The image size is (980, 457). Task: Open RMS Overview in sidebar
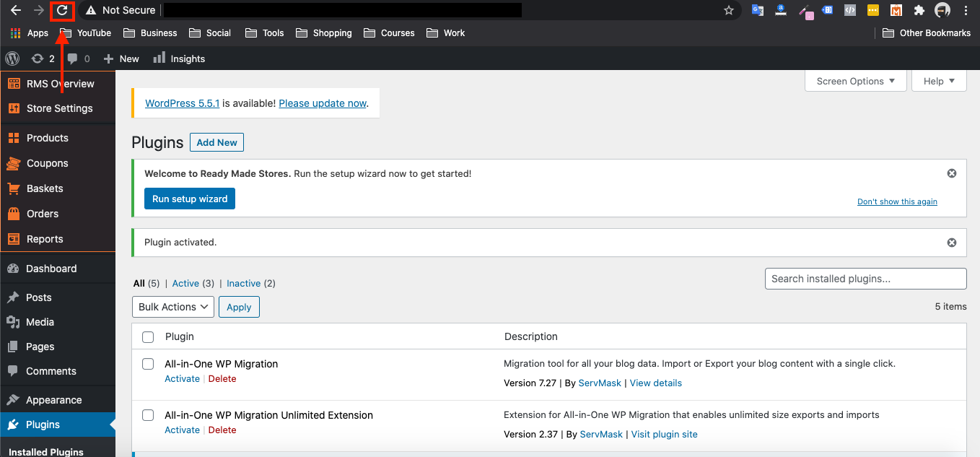pos(58,84)
